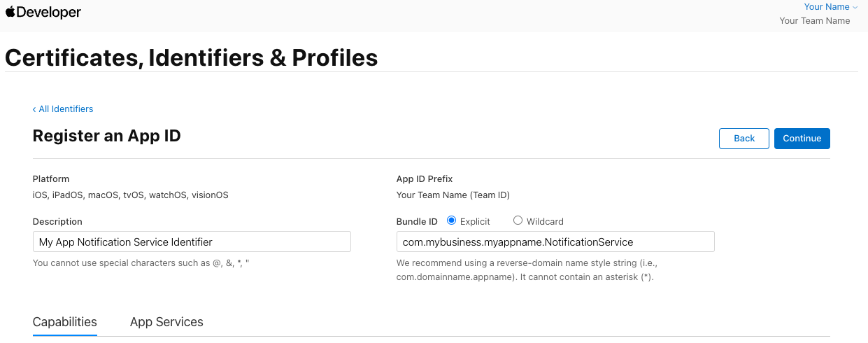Image resolution: width=868 pixels, height=343 pixels.
Task: Click the Apple logo icon
Action: click(x=10, y=12)
